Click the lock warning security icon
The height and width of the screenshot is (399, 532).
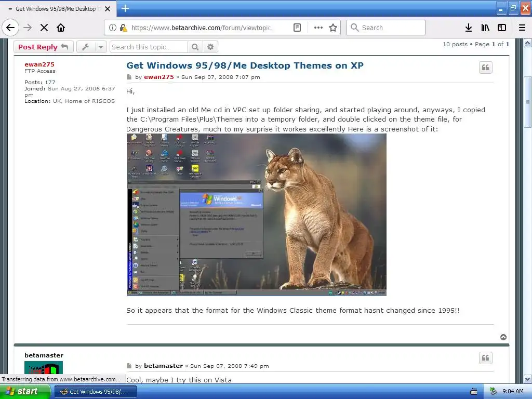124,28
